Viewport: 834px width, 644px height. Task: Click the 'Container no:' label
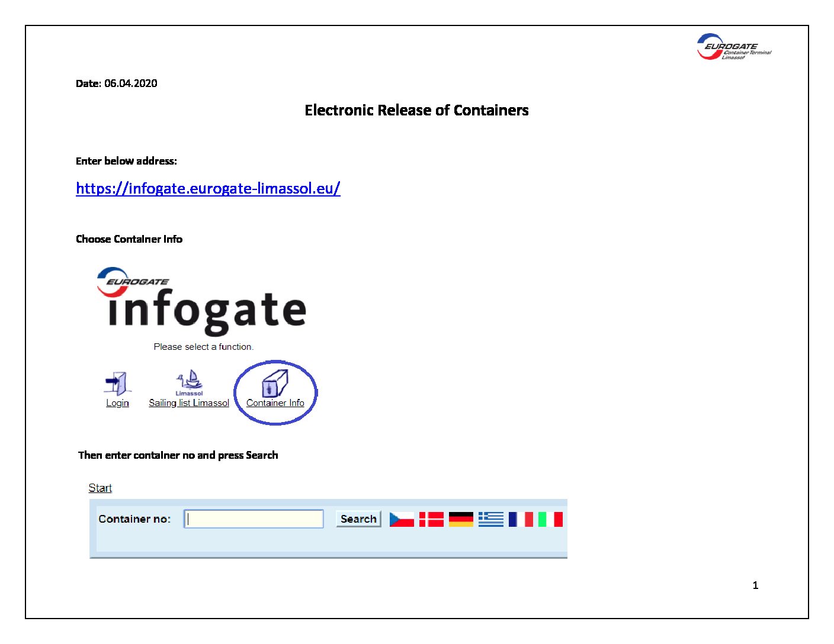134,519
